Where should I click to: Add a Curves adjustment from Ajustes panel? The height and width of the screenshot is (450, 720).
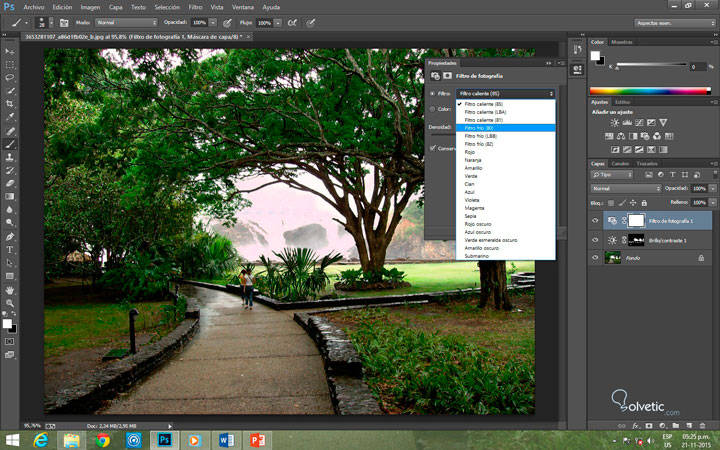pos(639,123)
